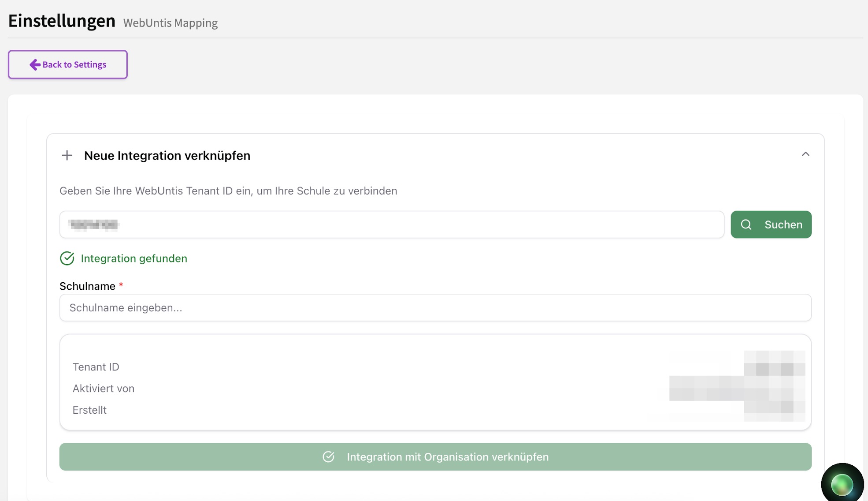
Task: Click the Integration gefunden status text
Action: [x=134, y=258]
